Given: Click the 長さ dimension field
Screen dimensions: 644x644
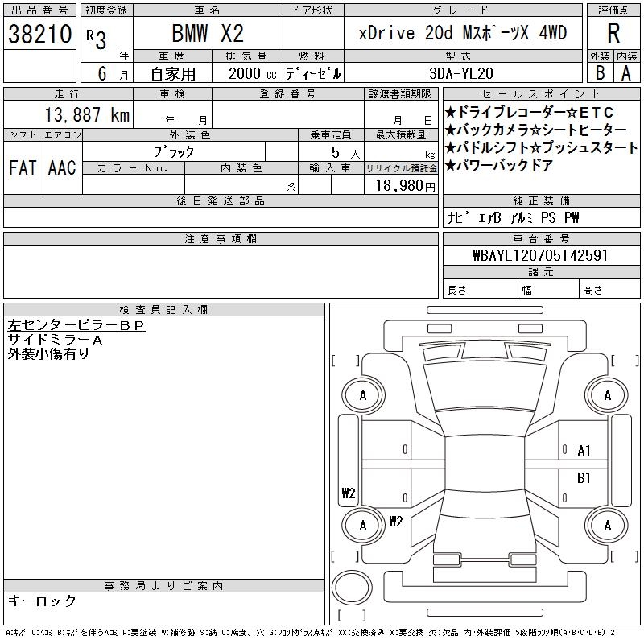Looking at the screenshot, I should tap(481, 290).
